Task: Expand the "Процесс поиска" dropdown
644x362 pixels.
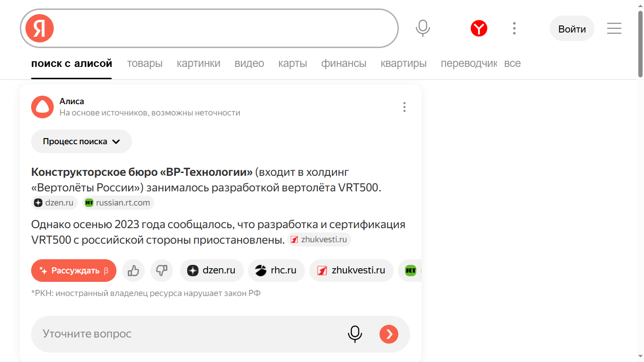Action: point(82,141)
